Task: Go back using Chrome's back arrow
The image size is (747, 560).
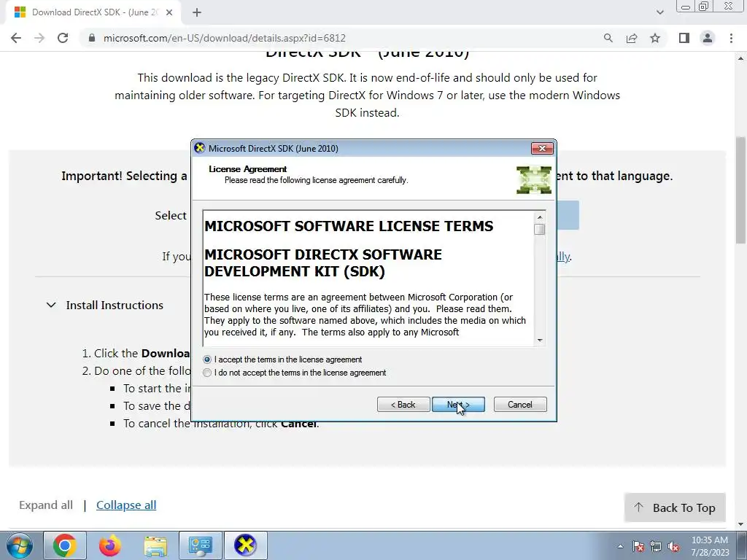Action: pos(16,38)
